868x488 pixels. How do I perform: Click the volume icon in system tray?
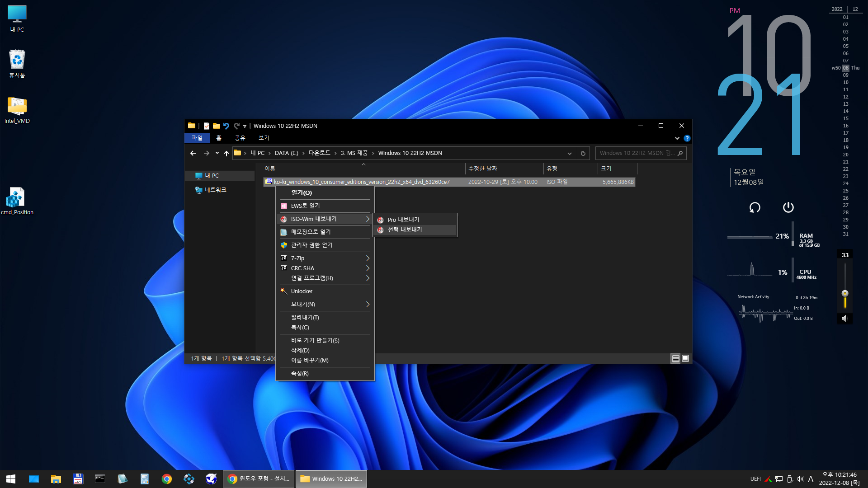click(800, 479)
